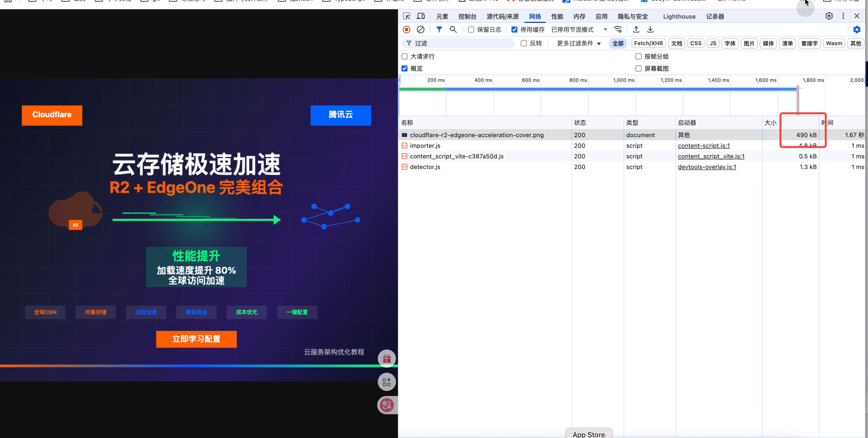Image resolution: width=868 pixels, height=438 pixels.
Task: Open Privacy and Security tab
Action: pos(633,17)
